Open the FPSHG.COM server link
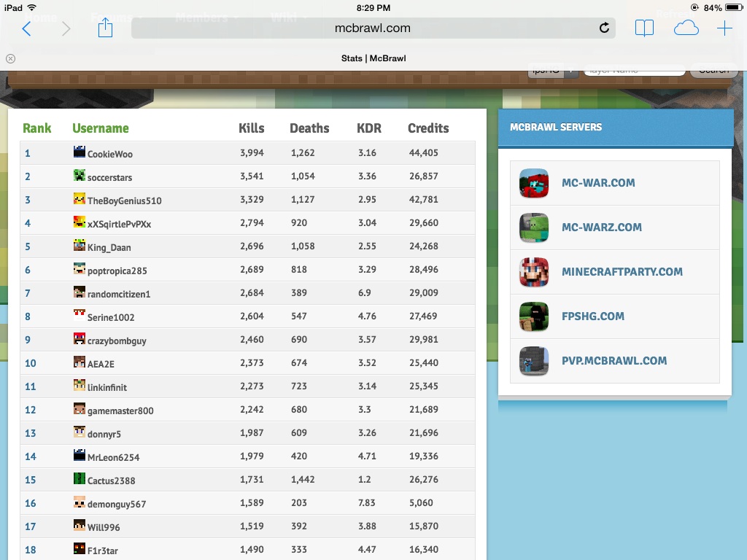Viewport: 747px width, 560px height. coord(592,316)
